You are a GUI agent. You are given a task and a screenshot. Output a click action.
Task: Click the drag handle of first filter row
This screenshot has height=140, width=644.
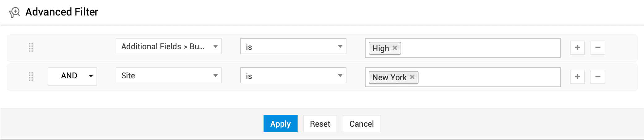(31, 47)
